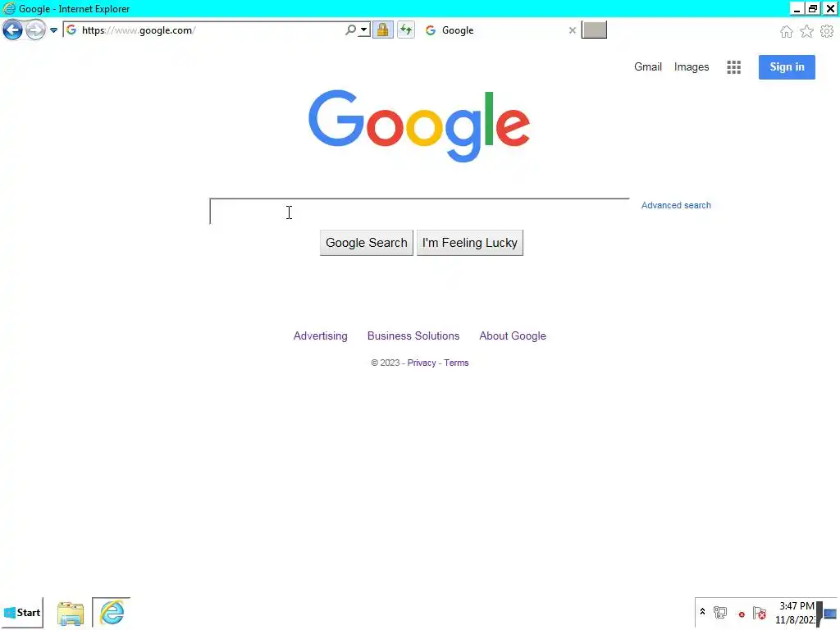Open the About Google link
This screenshot has height=630, width=840.
tap(513, 336)
